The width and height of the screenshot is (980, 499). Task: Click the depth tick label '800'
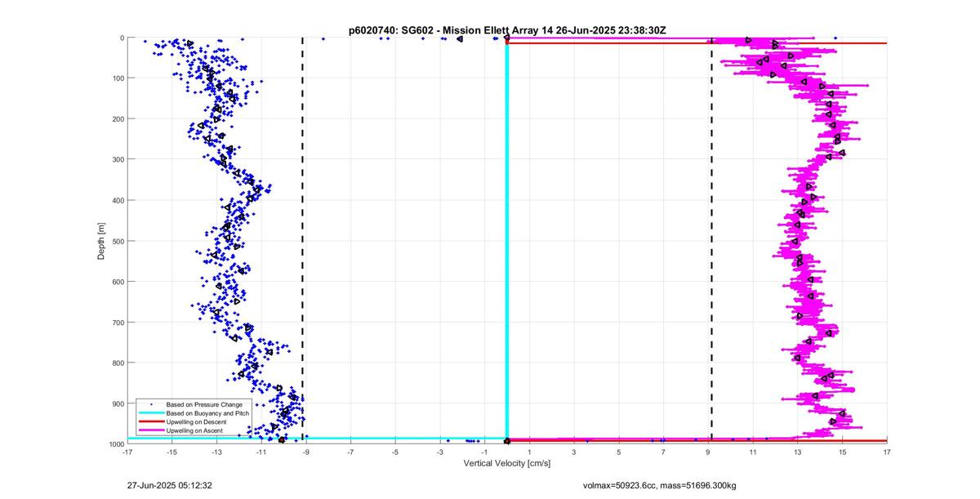coord(118,363)
